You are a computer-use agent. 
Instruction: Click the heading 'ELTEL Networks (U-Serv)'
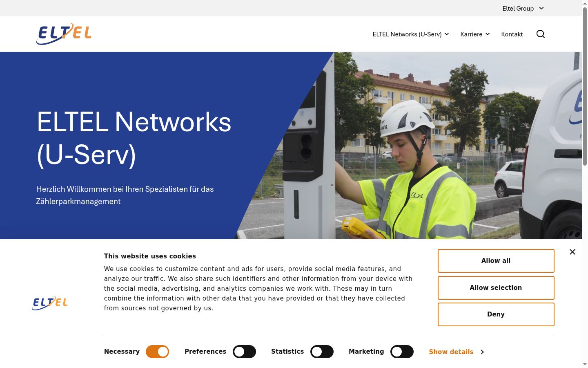coord(134,138)
